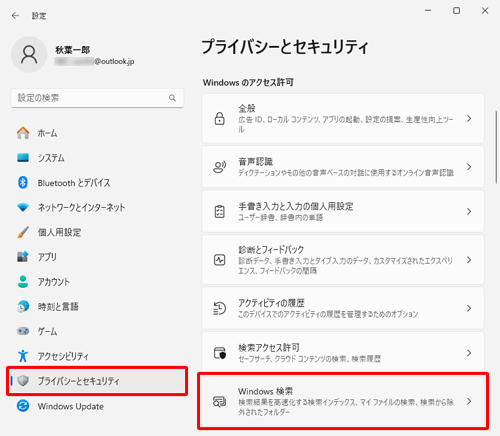Expand the 診断とフィードバック chevron
This screenshot has width=500, height=436.
click(x=469, y=260)
